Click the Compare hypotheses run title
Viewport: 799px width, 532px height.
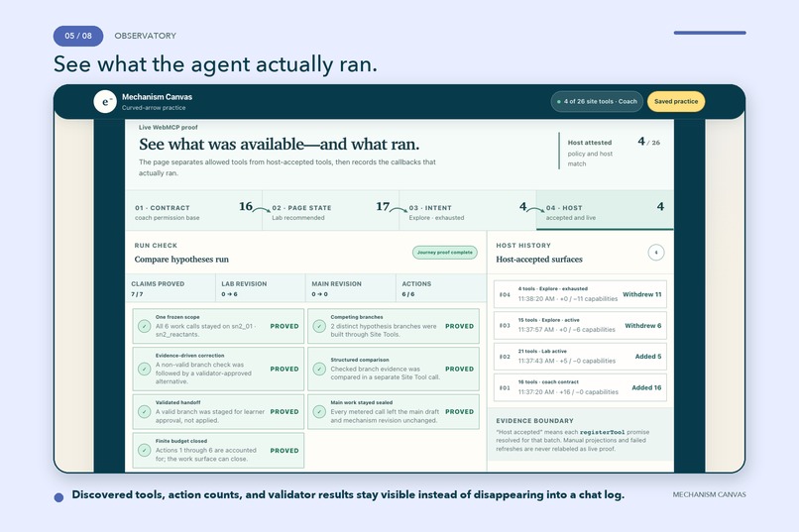(181, 260)
